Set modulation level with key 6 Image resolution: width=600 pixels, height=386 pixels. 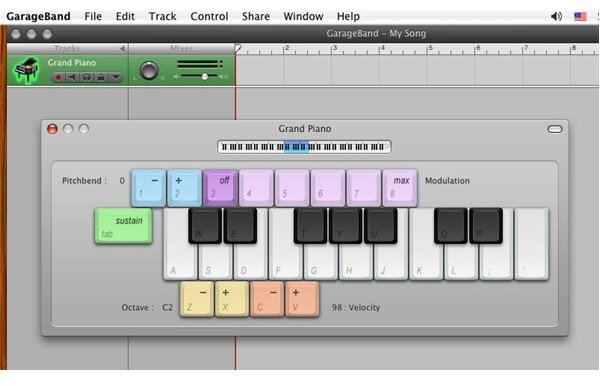(328, 187)
